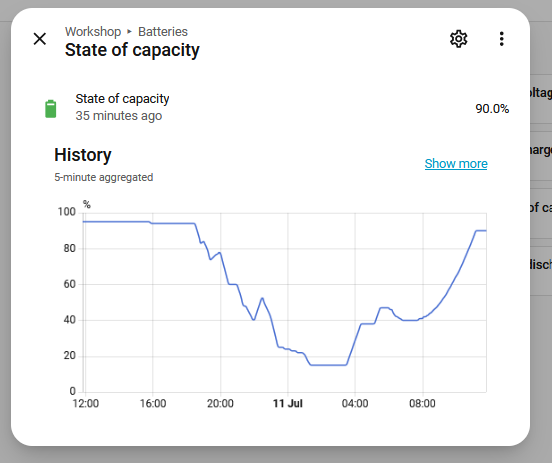Open the three-dot overflow menu
Viewport: 552px width, 463px height.
point(501,39)
